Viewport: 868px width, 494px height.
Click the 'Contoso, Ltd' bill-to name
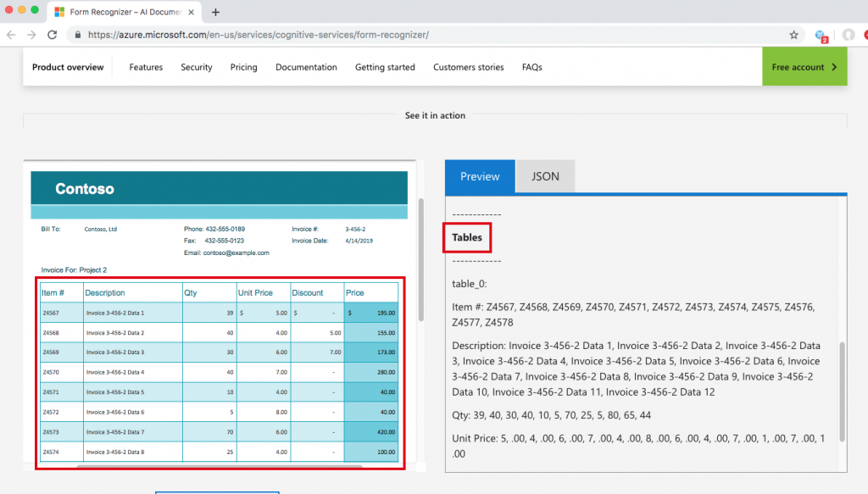pyautogui.click(x=100, y=229)
